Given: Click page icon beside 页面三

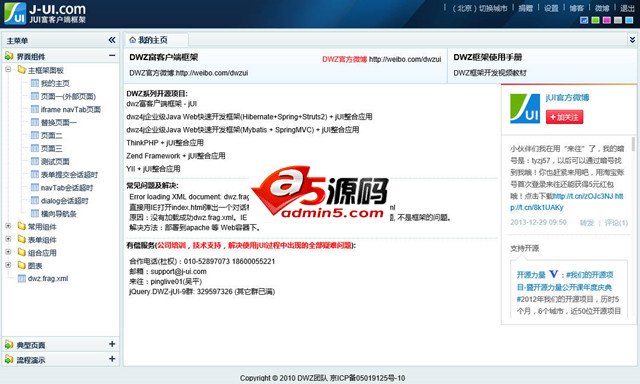Looking at the screenshot, I should click(x=35, y=148).
